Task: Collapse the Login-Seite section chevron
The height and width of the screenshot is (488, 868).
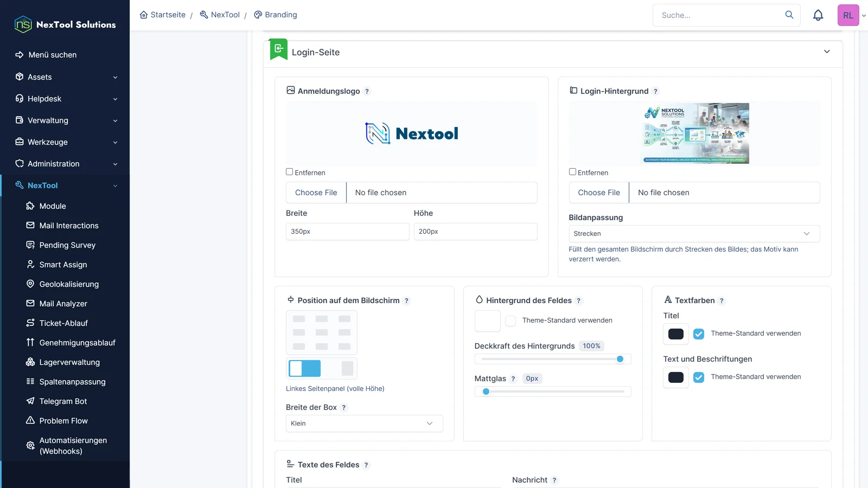Action: tap(827, 52)
